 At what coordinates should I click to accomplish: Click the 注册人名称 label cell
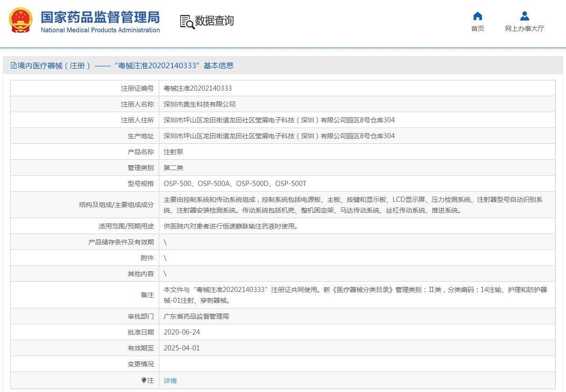85,104
